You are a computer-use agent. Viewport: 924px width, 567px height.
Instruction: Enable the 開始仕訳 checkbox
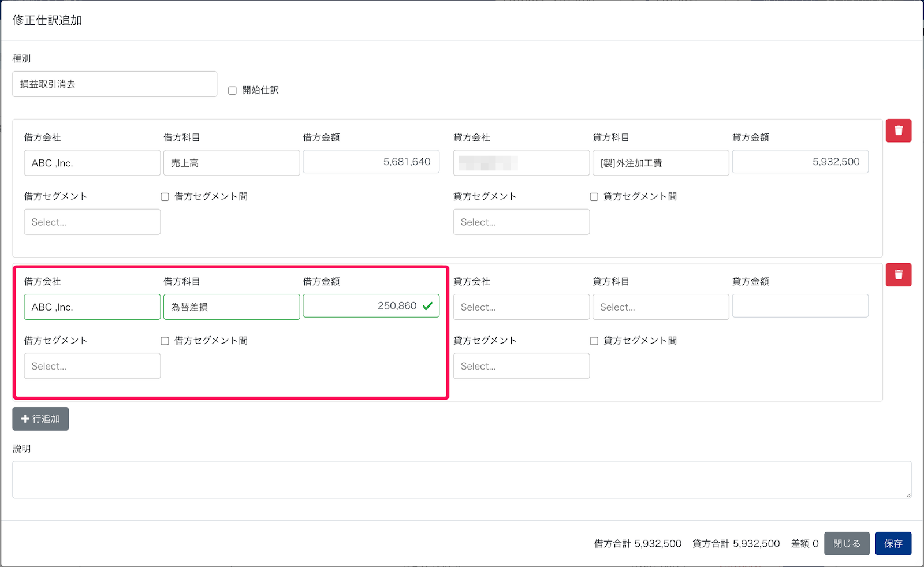[232, 91]
